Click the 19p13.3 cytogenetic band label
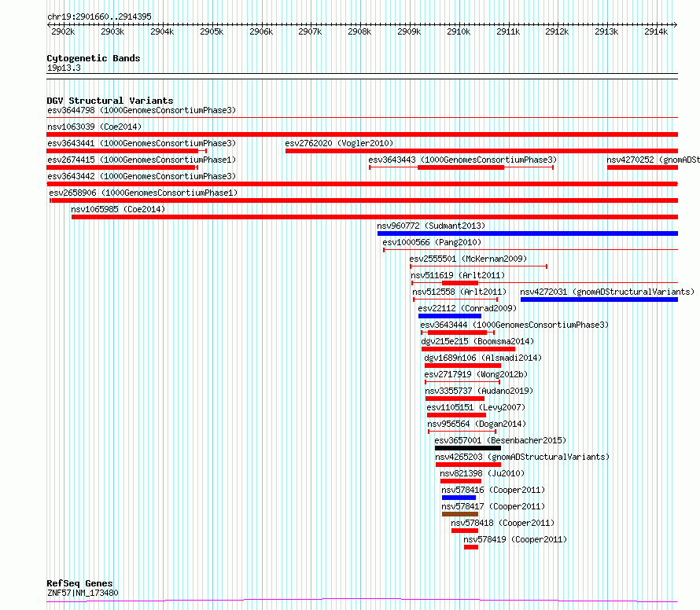Image resolution: width=700 pixels, height=610 pixels. 64,68
